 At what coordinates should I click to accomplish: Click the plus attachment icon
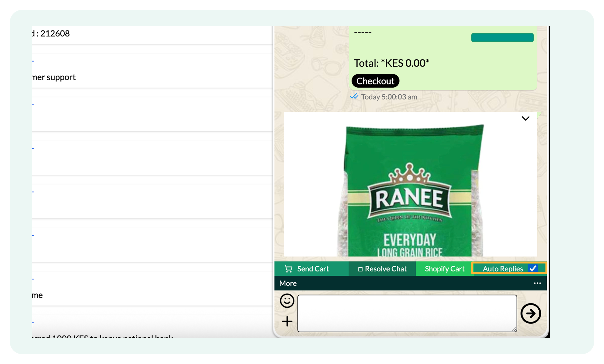pyautogui.click(x=287, y=321)
